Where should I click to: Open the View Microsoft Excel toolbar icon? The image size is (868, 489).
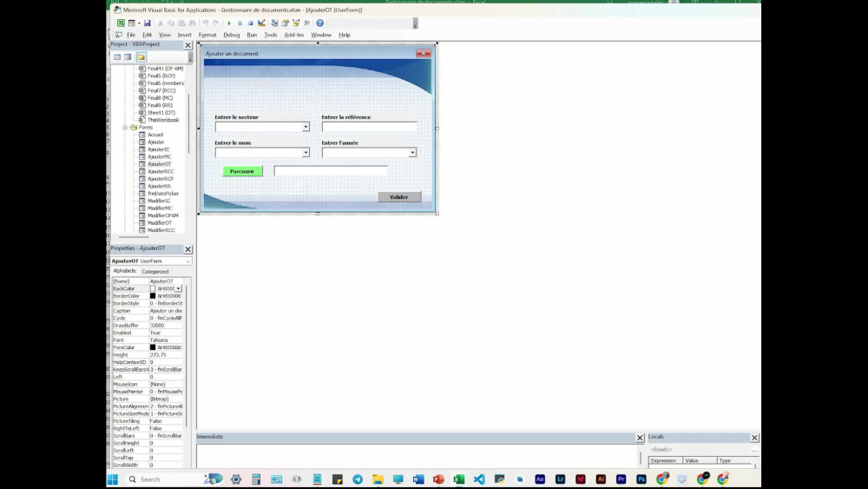coord(121,23)
